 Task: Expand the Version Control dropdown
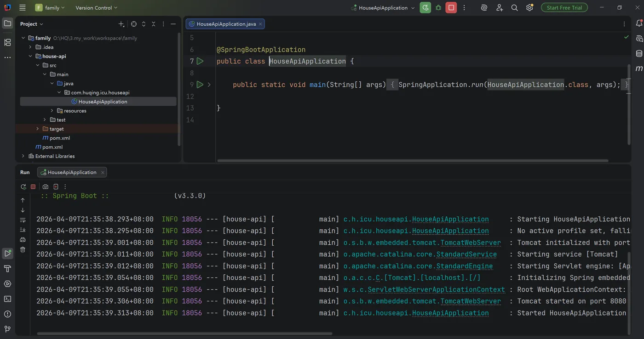click(96, 8)
